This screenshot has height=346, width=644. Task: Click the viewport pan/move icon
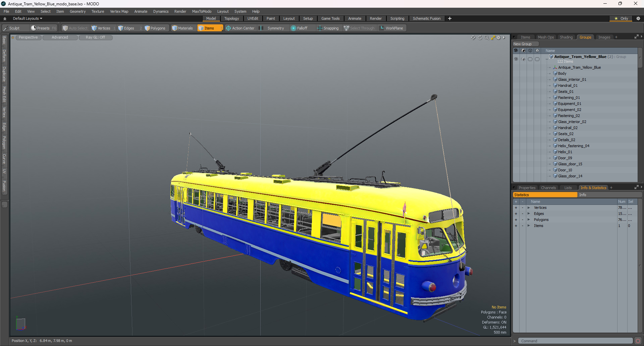coord(473,38)
